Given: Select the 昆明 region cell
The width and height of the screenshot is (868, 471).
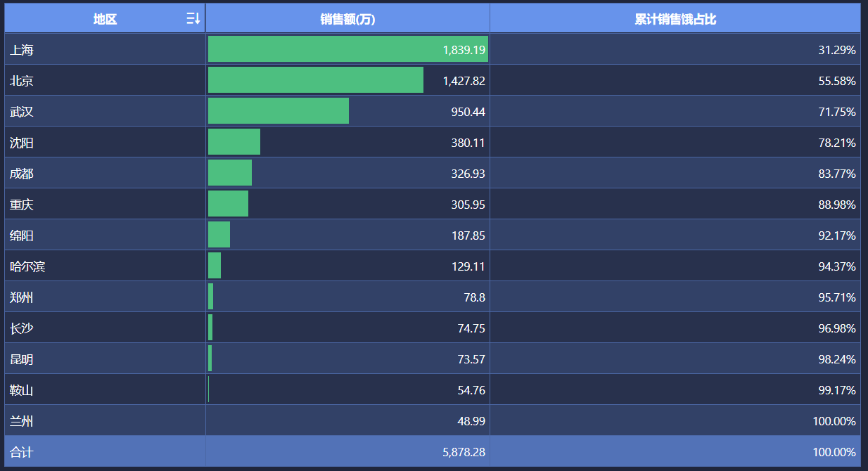Looking at the screenshot, I should coord(22,359).
